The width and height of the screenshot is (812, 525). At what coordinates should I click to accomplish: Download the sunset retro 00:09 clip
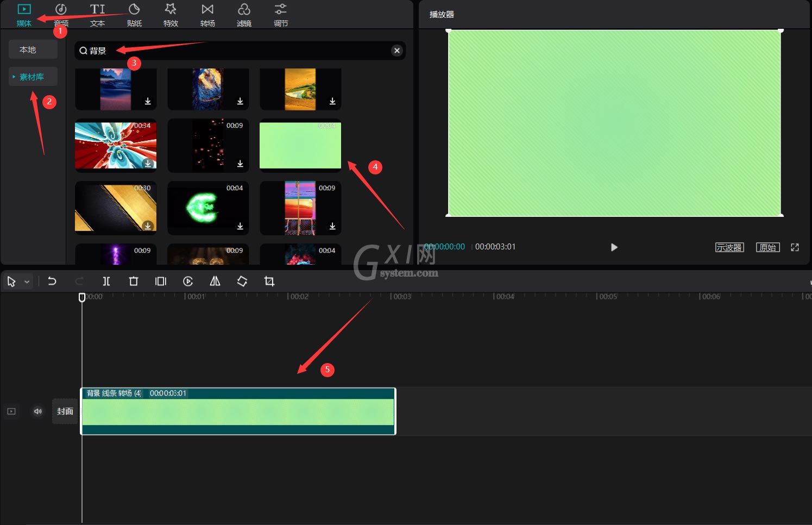(332, 226)
